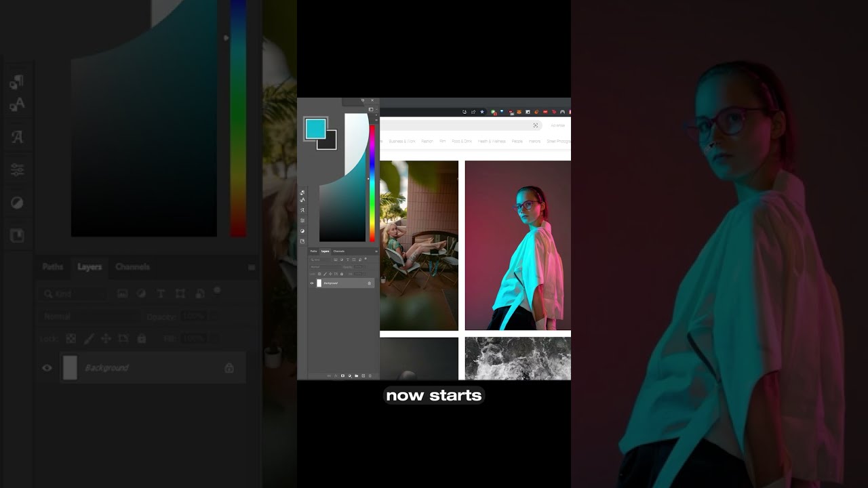Toggle the pixel layers filter
Image resolution: width=868 pixels, height=488 pixels.
pos(336,260)
